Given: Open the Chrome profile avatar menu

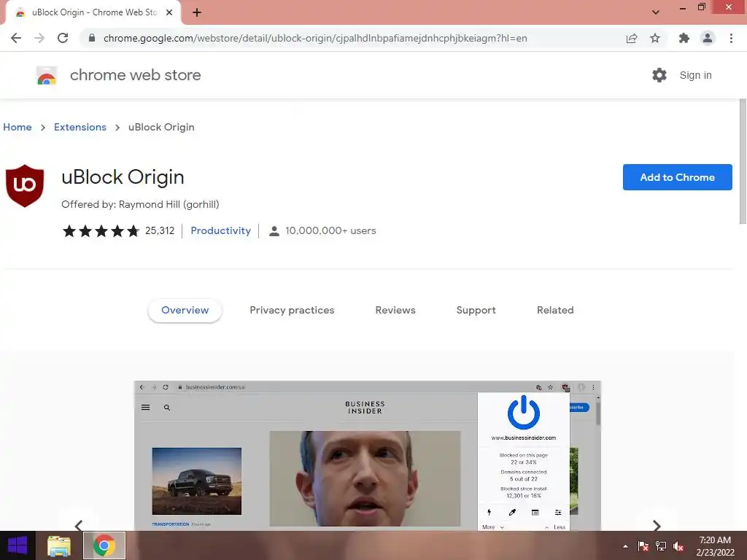Looking at the screenshot, I should [708, 38].
